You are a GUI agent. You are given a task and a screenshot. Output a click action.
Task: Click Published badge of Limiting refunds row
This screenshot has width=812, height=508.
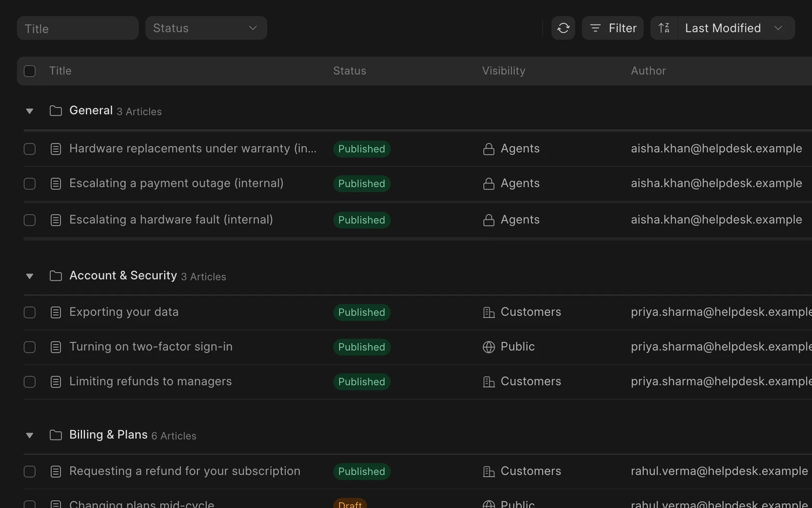361,382
